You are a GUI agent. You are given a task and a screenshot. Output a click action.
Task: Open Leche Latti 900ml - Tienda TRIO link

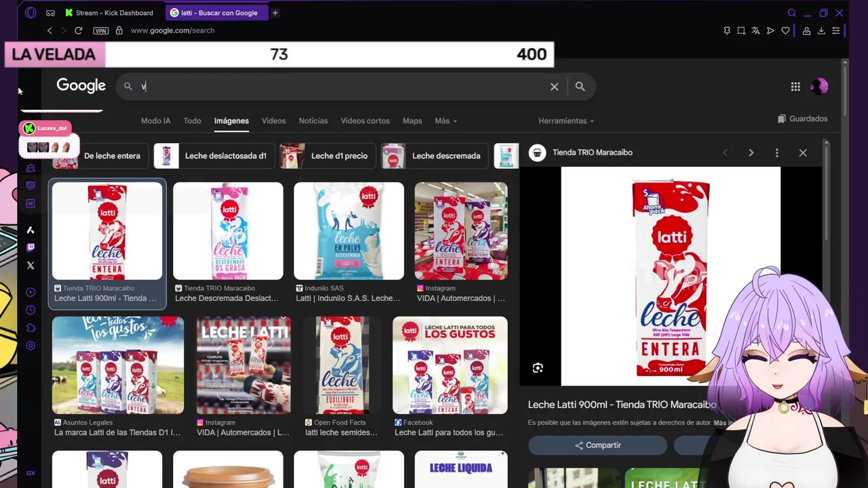622,405
